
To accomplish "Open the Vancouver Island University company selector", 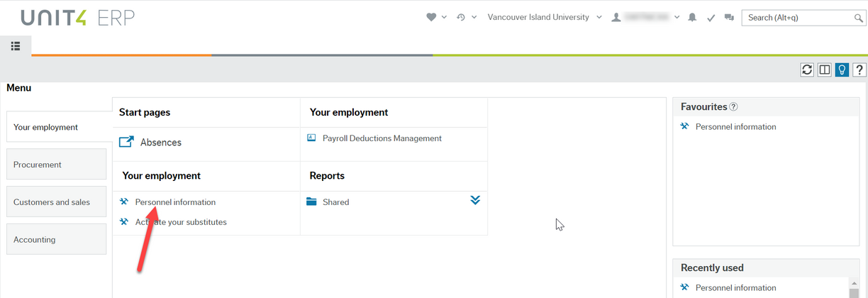I will tap(545, 18).
